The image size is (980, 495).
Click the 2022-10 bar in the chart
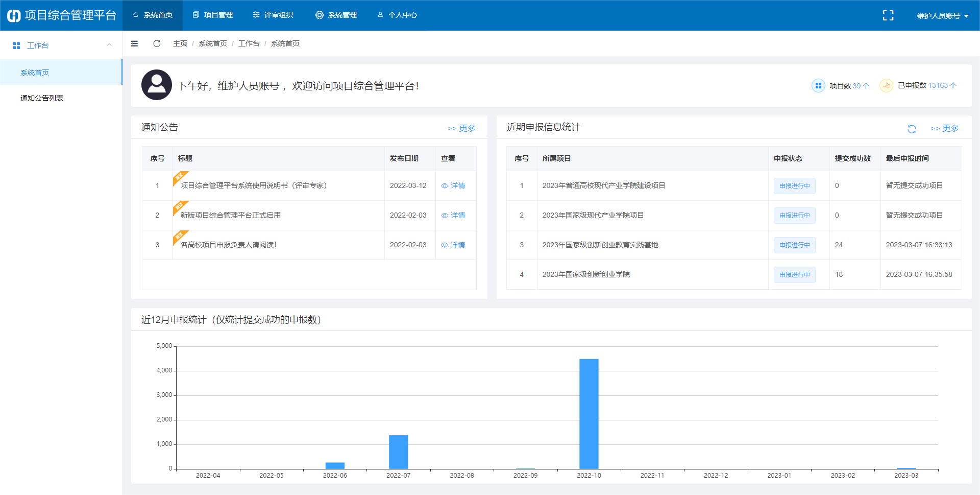pos(589,414)
